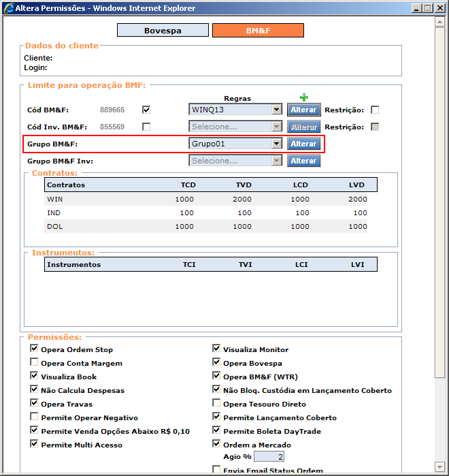This screenshot has width=449, height=476.
Task: Select the IND contract row
Action: [205, 212]
